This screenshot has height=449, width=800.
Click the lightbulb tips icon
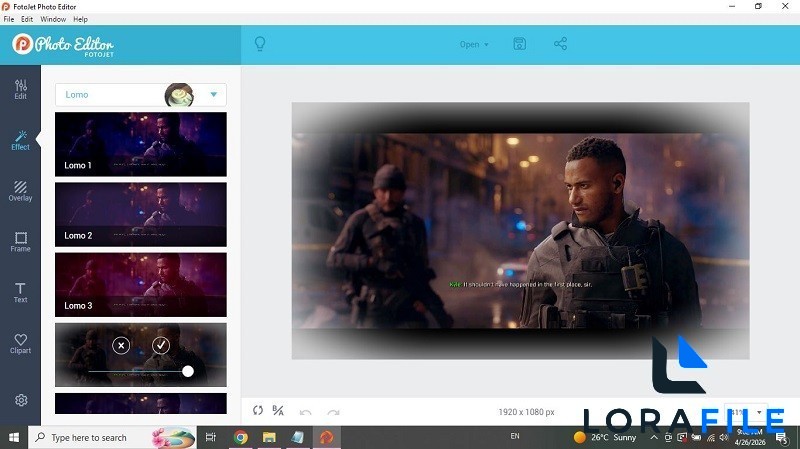click(x=260, y=44)
